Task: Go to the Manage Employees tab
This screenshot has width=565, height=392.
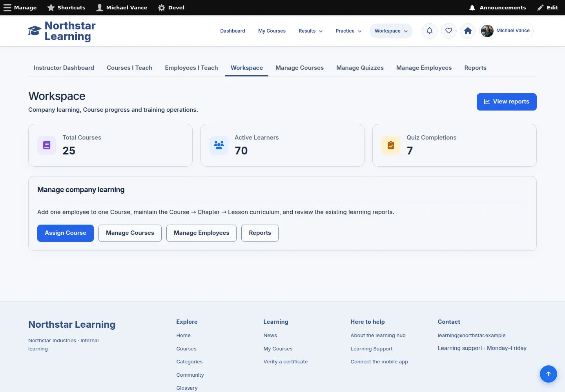Action: 424,68
